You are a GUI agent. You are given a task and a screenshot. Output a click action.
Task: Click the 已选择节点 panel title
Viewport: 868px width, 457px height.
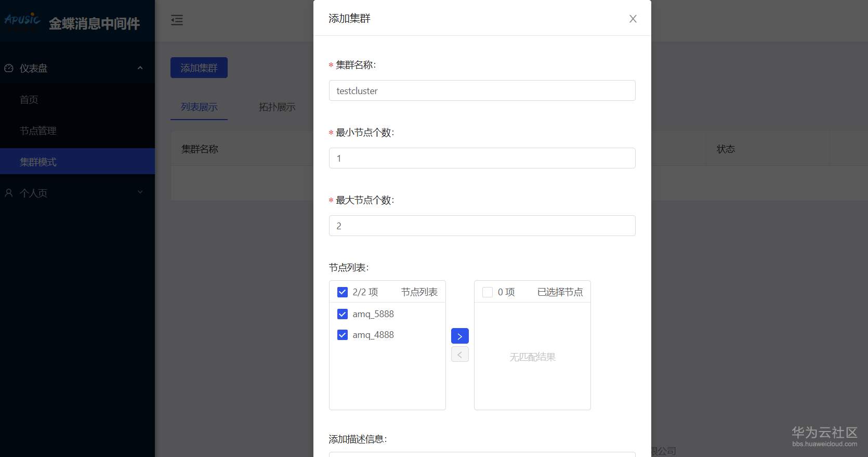tap(560, 292)
